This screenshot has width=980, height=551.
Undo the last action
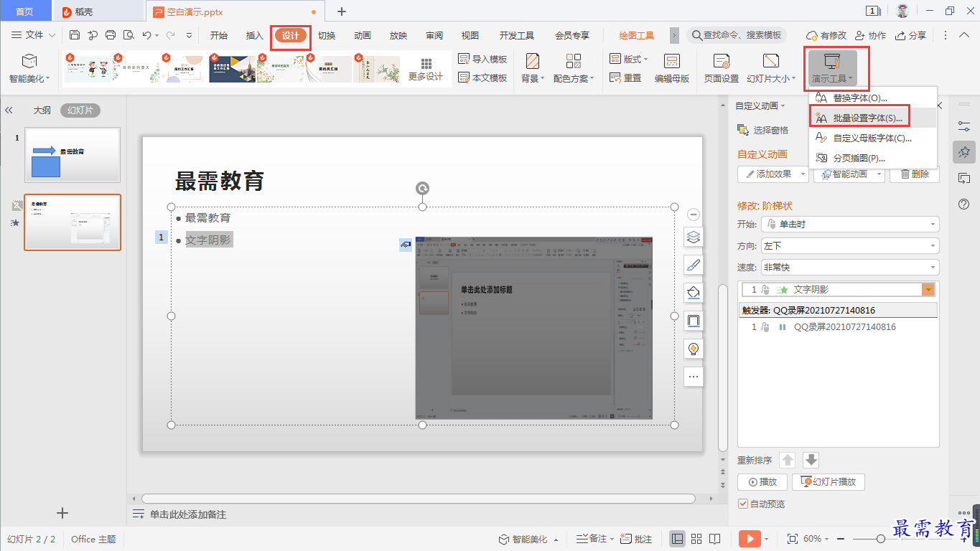click(x=146, y=35)
